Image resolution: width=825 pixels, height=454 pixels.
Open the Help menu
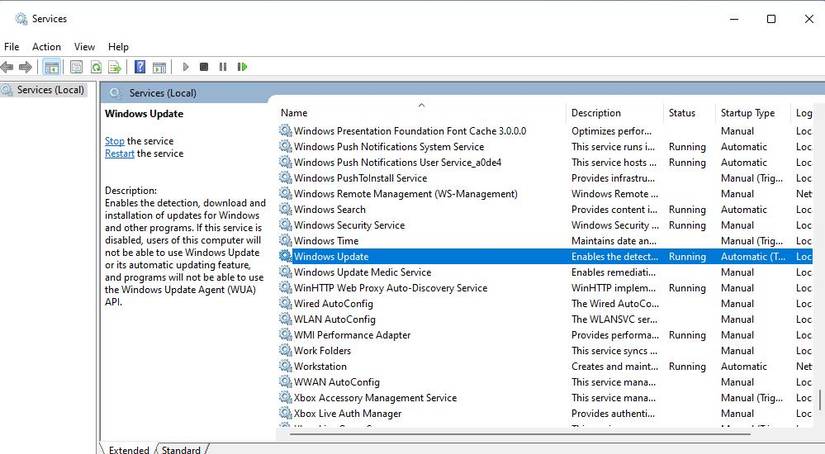coord(118,47)
